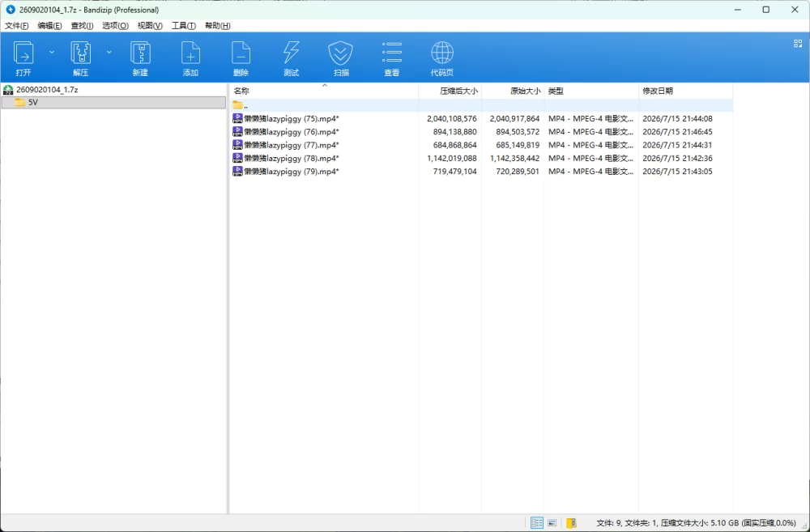Click compressed size 894,138,880
This screenshot has width=810, height=532.
(x=454, y=132)
